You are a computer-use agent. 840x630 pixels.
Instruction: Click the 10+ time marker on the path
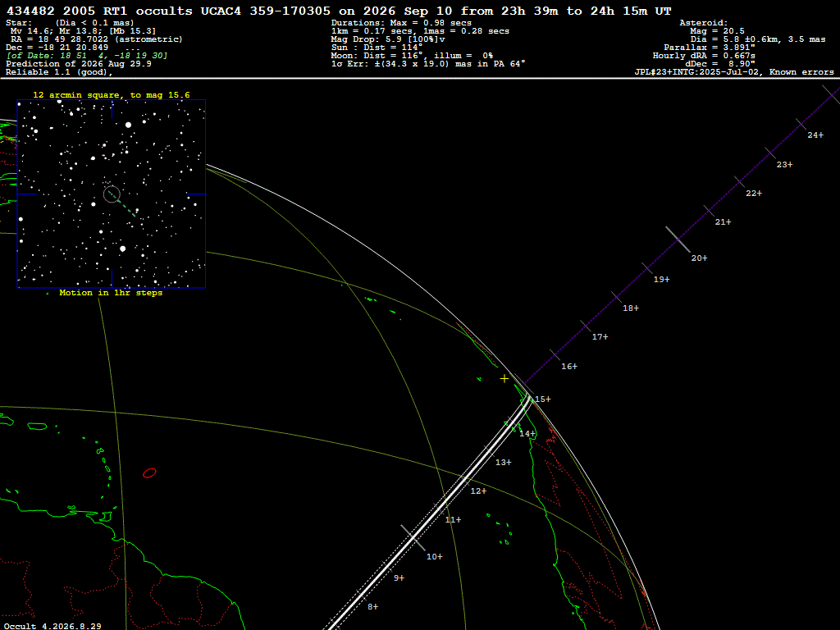click(x=435, y=557)
